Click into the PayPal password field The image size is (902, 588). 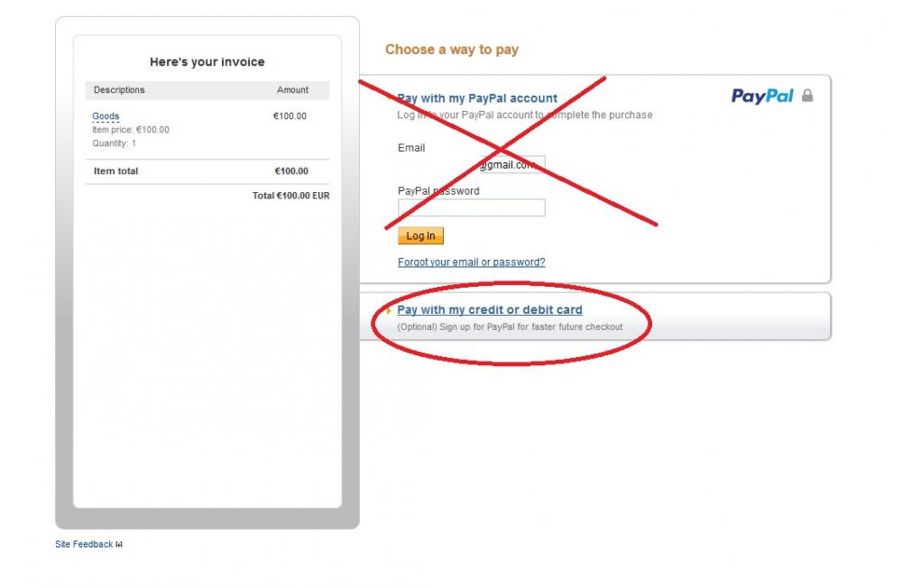pos(471,207)
